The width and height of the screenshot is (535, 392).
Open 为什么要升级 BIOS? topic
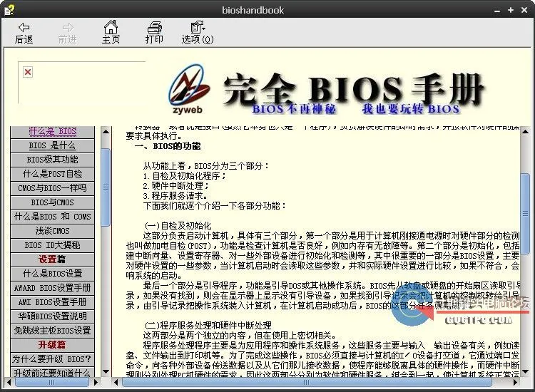point(53,359)
